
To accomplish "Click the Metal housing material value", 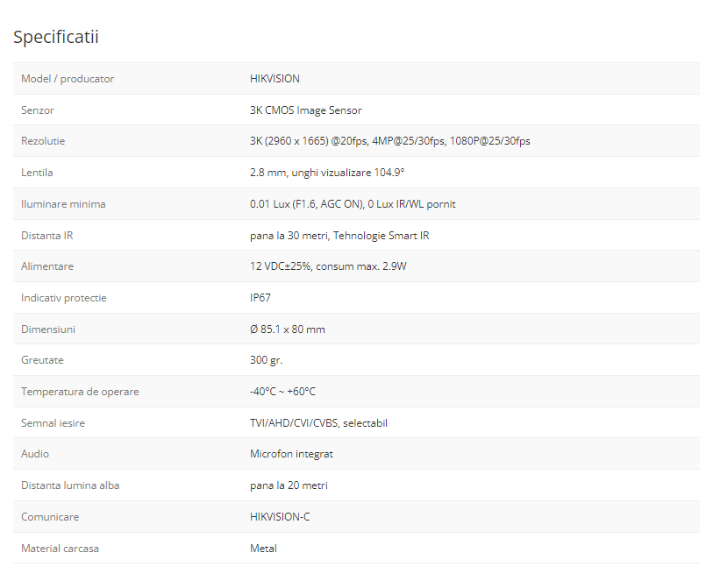I will pos(263,549).
